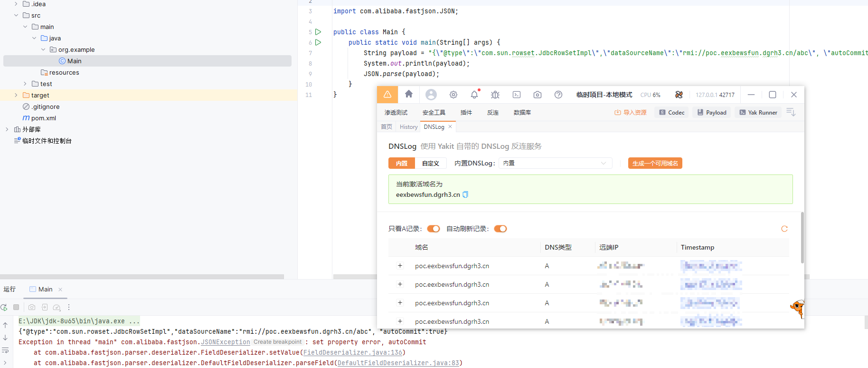Screen dimensions: 868x368
Task: Click Create breakpoint in console
Action: 277,342
